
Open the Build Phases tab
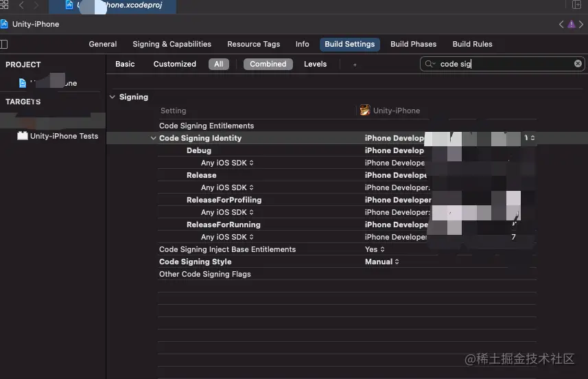(413, 44)
